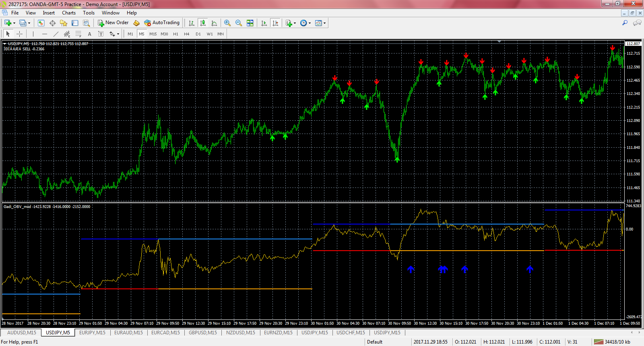Expand the Periods dropdown arrow
The height and width of the screenshot is (346, 644).
click(310, 23)
